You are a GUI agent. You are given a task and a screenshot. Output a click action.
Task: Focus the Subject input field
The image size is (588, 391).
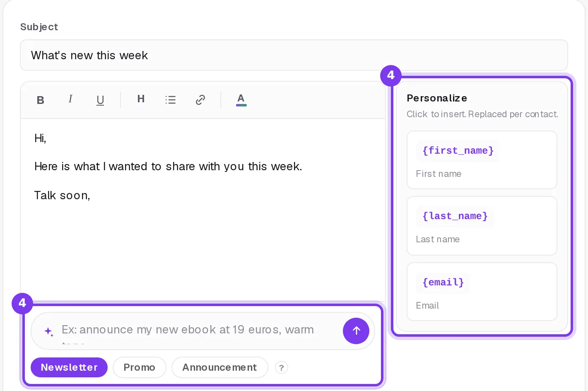pos(294,55)
